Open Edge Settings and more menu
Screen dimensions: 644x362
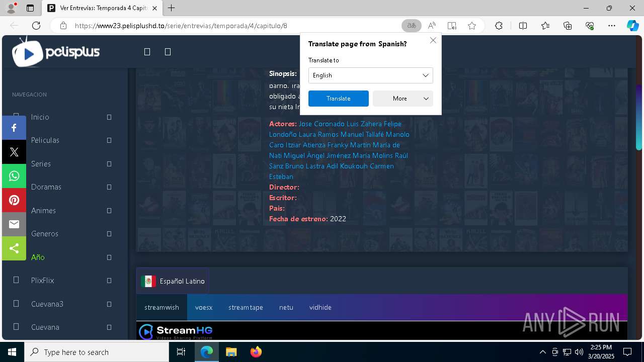pos(612,26)
